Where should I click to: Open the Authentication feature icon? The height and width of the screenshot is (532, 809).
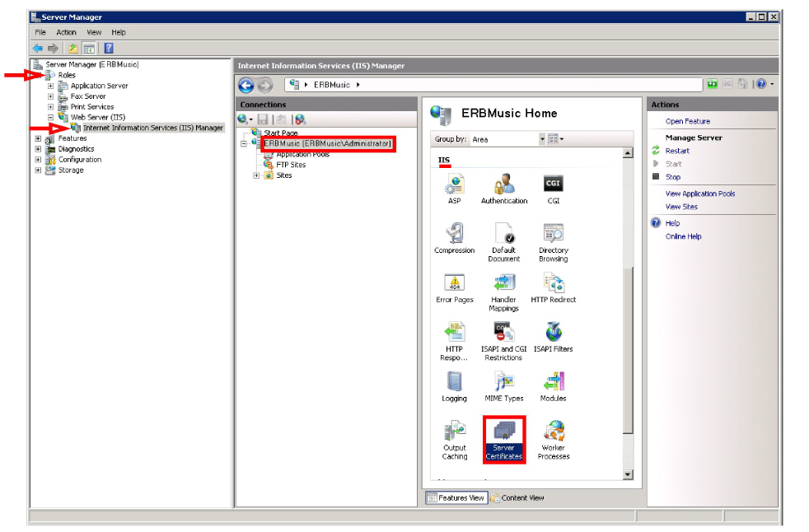tap(503, 188)
